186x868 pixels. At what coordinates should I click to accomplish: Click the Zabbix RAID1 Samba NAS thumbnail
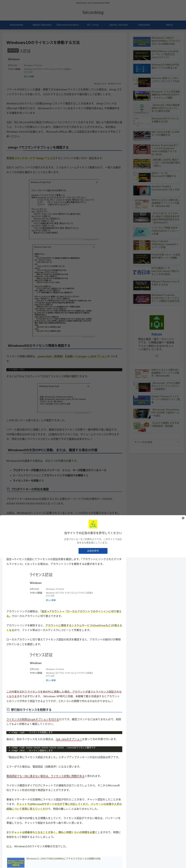coord(142,400)
